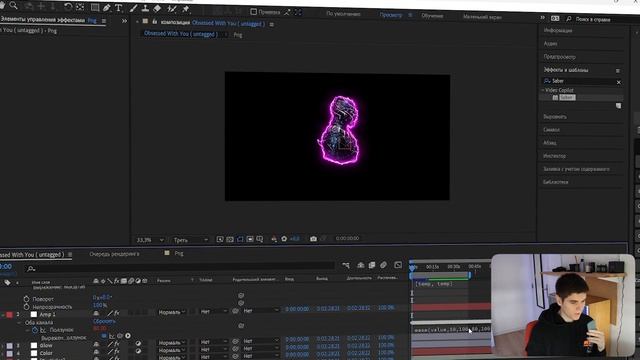Switch to Маленький экран workspace
The height and width of the screenshot is (360, 640).
(x=482, y=17)
